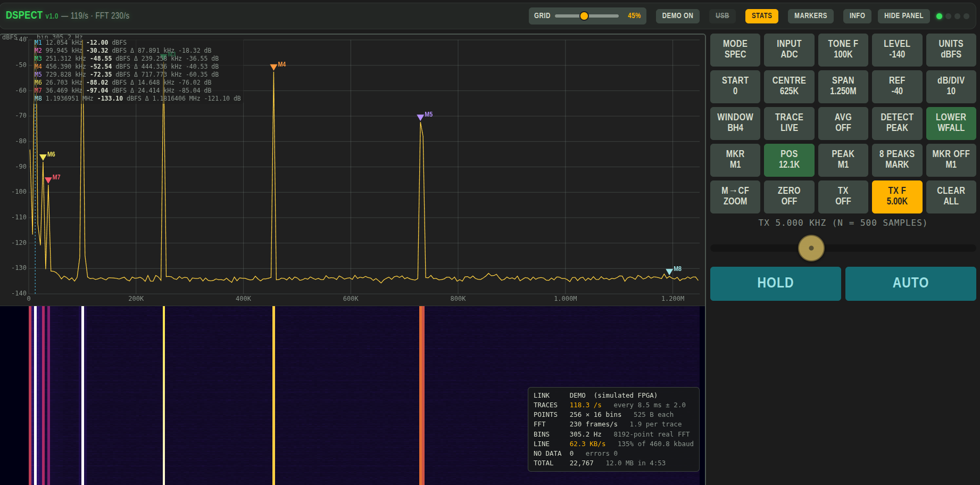The width and height of the screenshot is (980, 485).
Task: Select the TONE F 100K key
Action: tap(843, 50)
